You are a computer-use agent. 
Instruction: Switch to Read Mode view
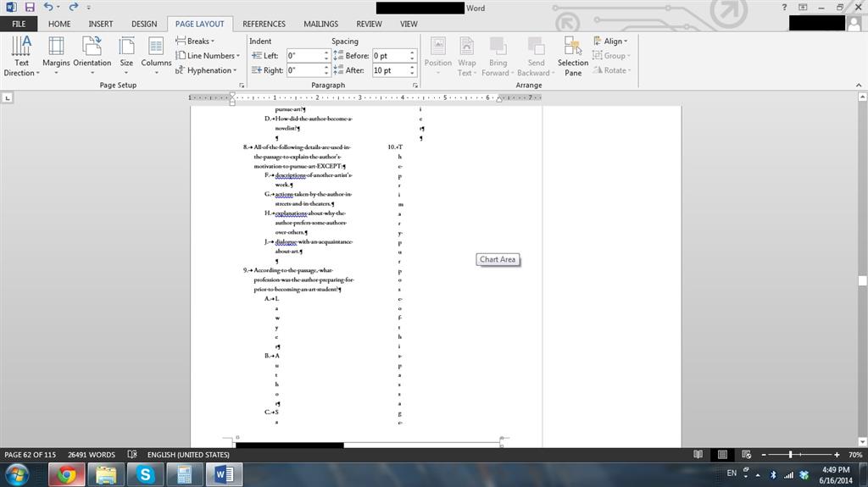(x=698, y=454)
